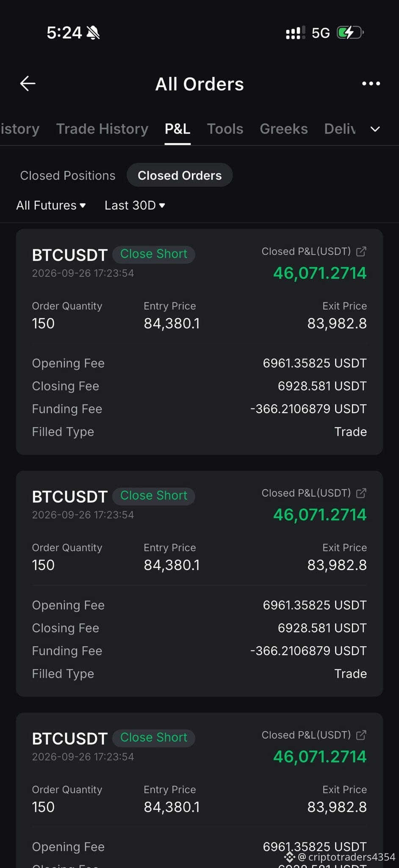Select the Closed Orders pill
This screenshot has width=399, height=868.
coord(180,175)
